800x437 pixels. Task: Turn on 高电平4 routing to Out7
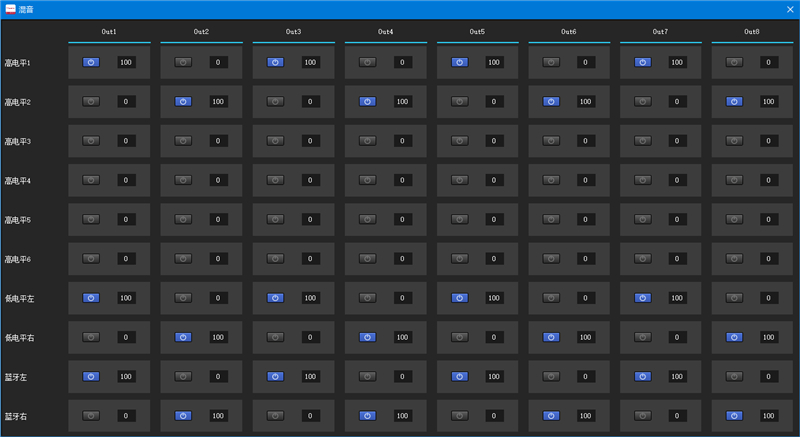pos(642,180)
